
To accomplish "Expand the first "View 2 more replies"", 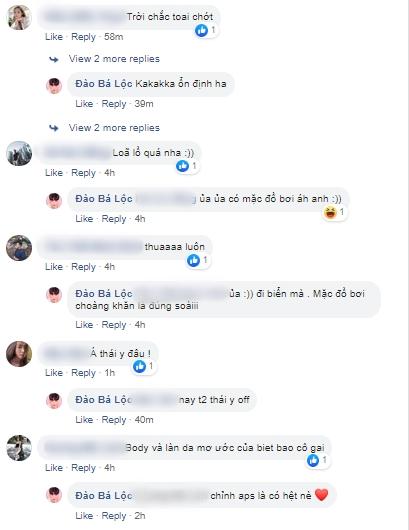I will click(114, 59).
